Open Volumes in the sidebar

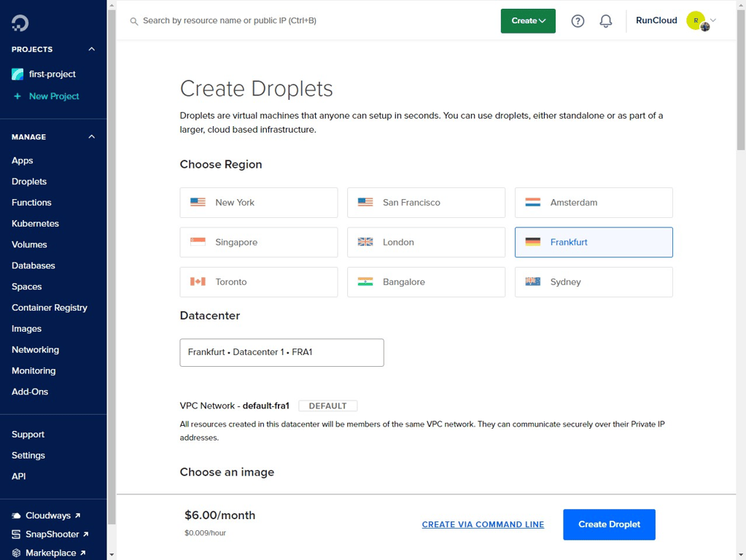29,244
